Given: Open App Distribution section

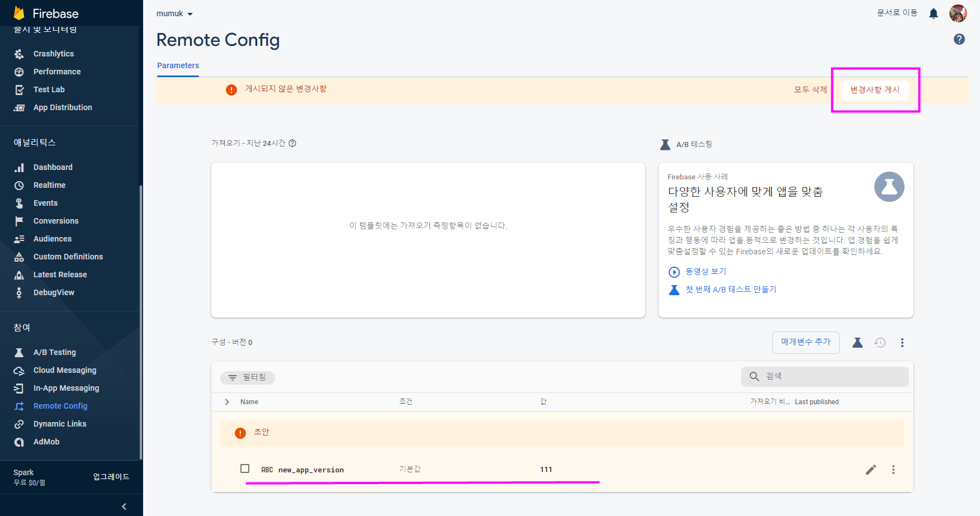Looking at the screenshot, I should 63,107.
